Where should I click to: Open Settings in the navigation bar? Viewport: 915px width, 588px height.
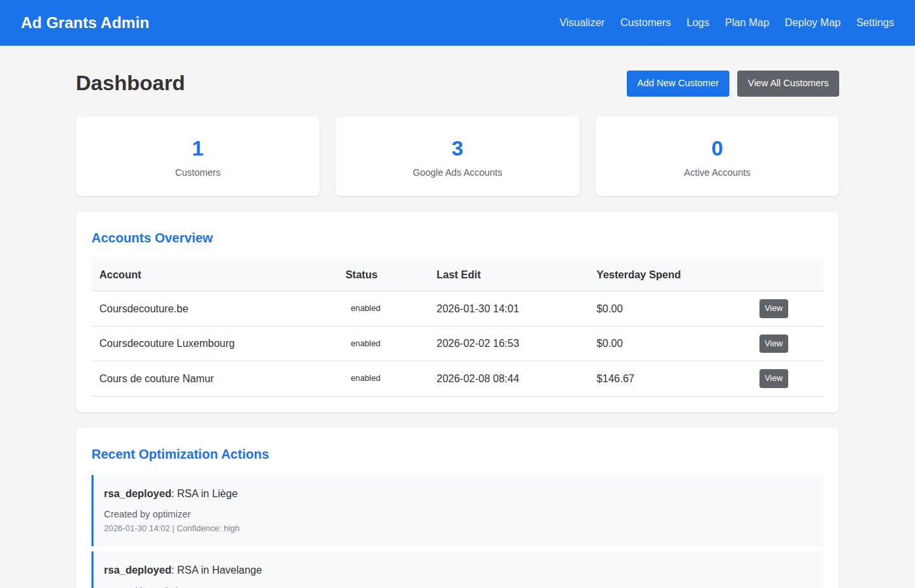874,23
